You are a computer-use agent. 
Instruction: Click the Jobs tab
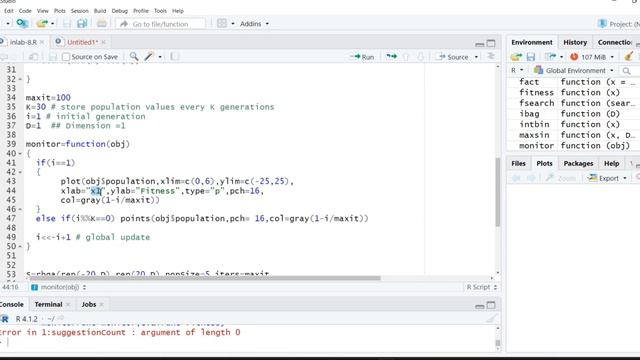(88, 304)
